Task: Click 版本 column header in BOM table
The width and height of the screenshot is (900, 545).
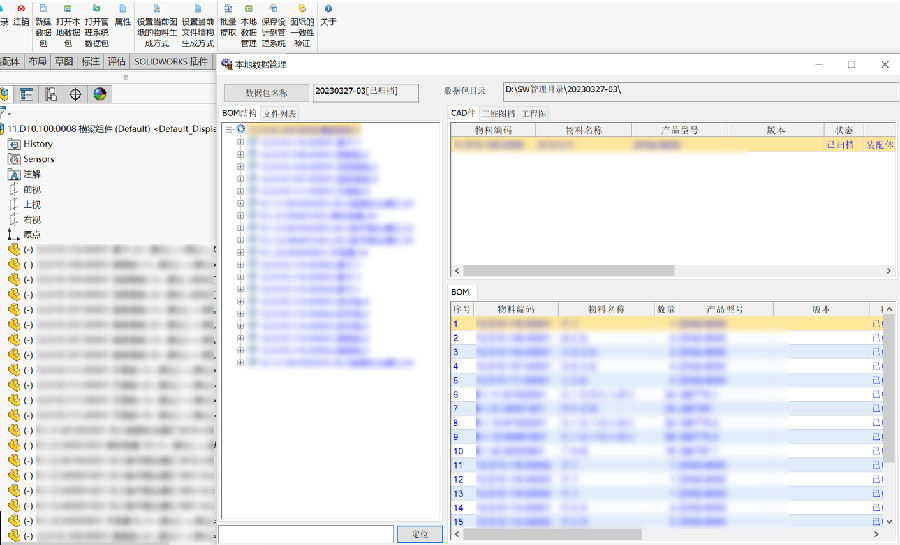Action: coord(821,309)
